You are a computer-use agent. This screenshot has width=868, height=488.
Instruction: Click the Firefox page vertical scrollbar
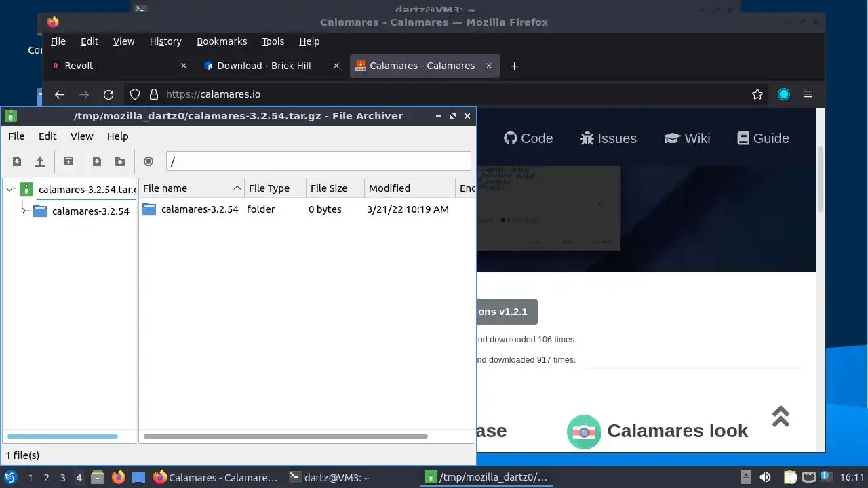pyautogui.click(x=820, y=180)
